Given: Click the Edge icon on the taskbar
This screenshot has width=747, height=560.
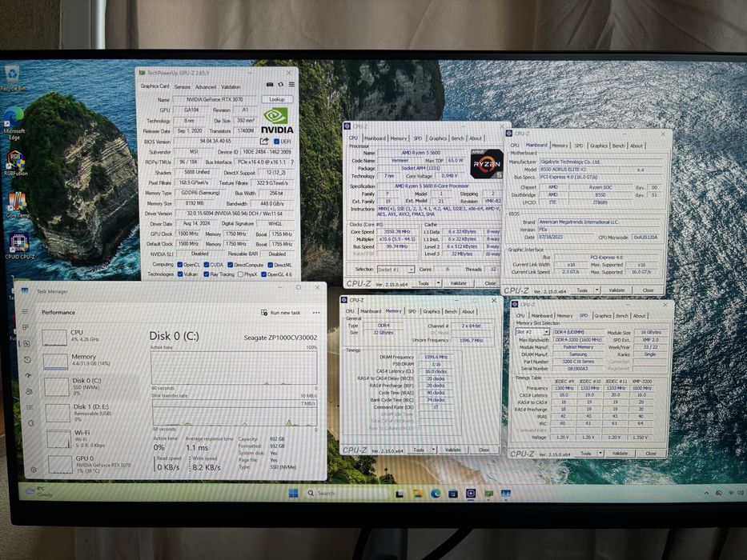Looking at the screenshot, I should coord(436,494).
